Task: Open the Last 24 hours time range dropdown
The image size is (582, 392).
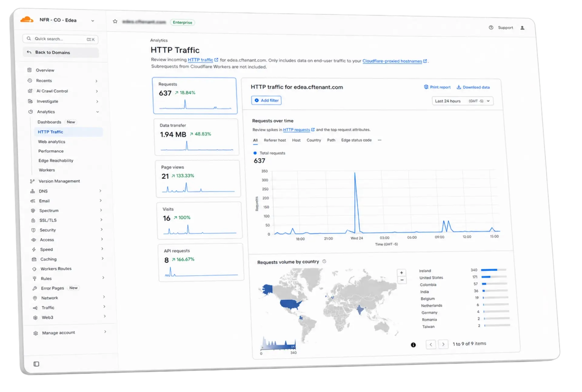Action: tap(463, 101)
